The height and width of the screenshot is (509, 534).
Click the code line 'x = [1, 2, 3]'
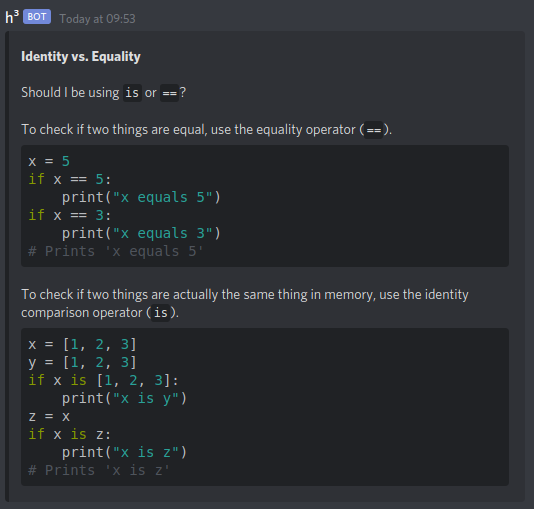click(82, 344)
